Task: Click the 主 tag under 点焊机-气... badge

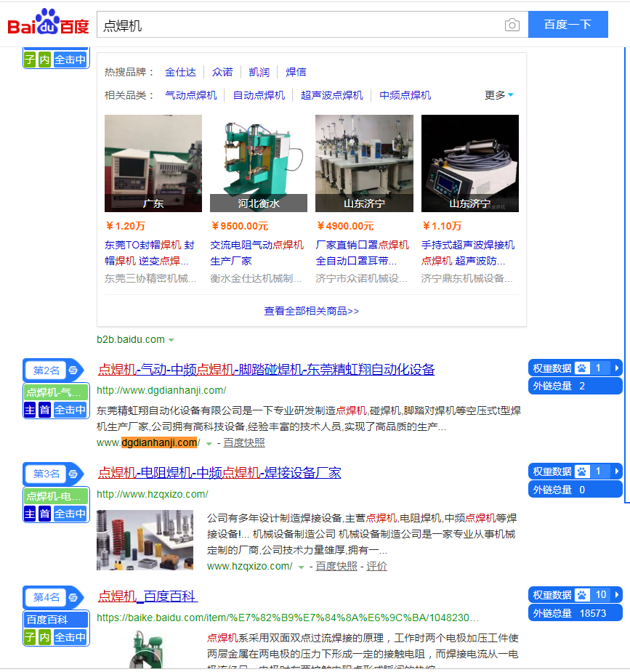Action: click(30, 410)
